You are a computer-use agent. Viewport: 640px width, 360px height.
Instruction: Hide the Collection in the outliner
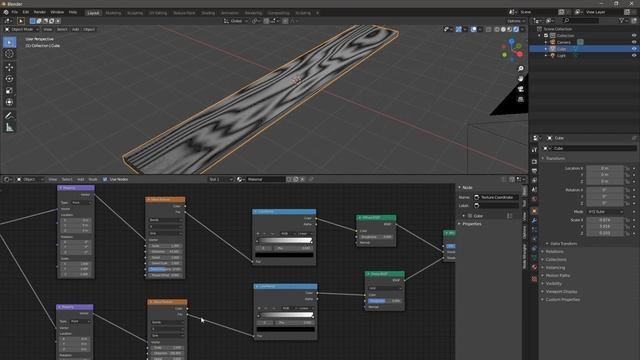coord(634,36)
